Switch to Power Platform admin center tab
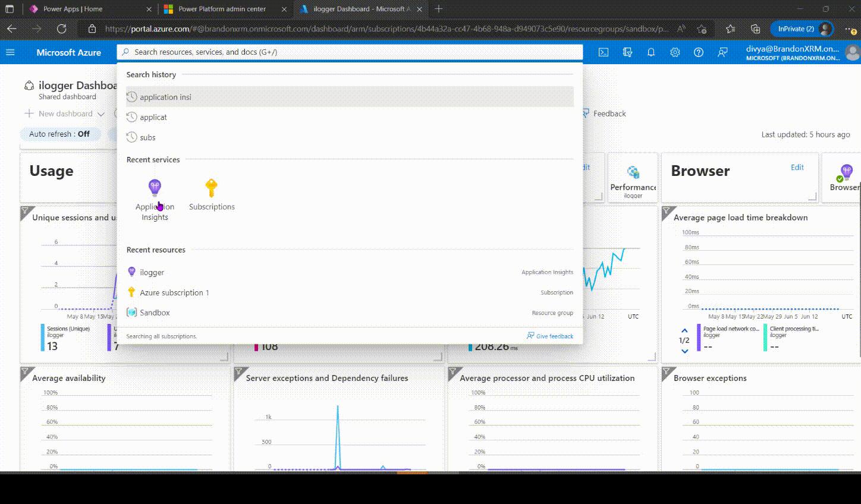 coord(222,9)
